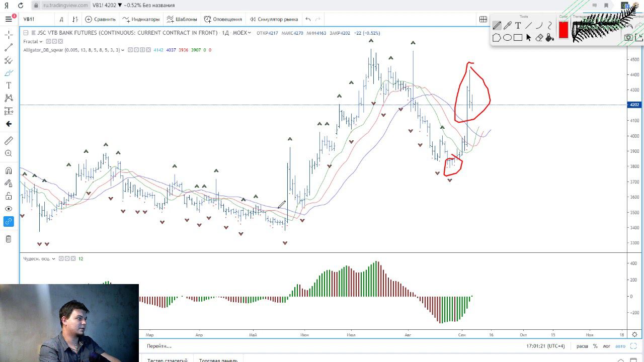
Task: Select the ruler measure tool
Action: 9,141
